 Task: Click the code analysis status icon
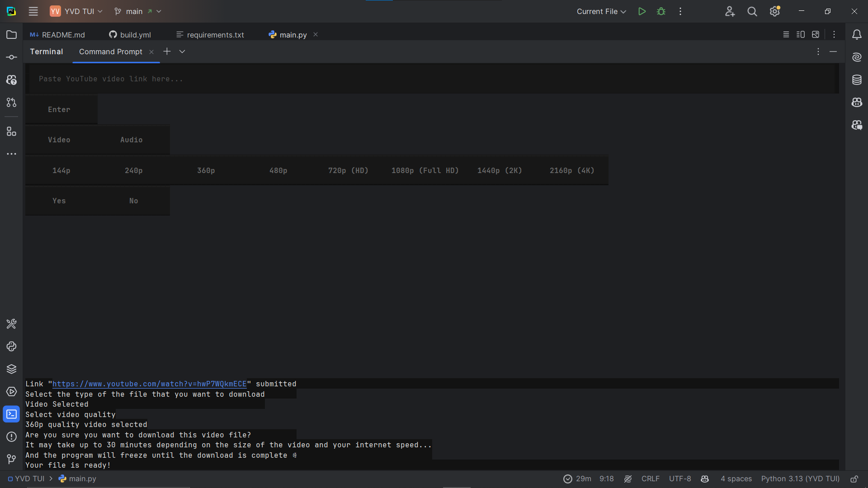tap(628, 479)
